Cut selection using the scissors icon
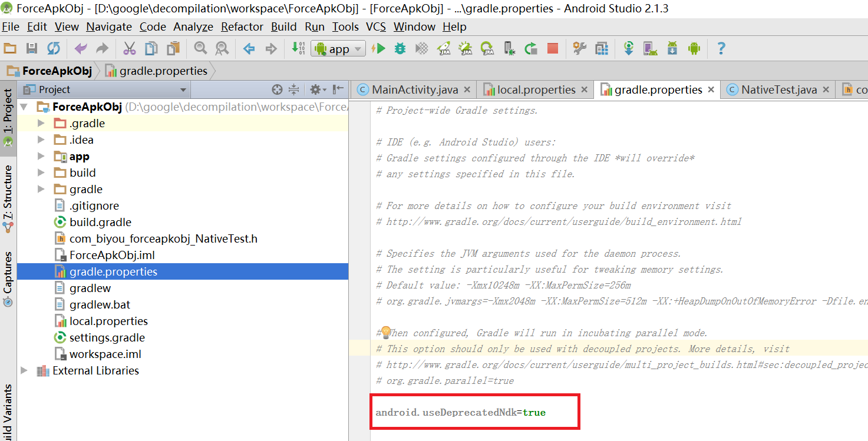Screen dimensions: 868x441 pyautogui.click(x=130, y=48)
